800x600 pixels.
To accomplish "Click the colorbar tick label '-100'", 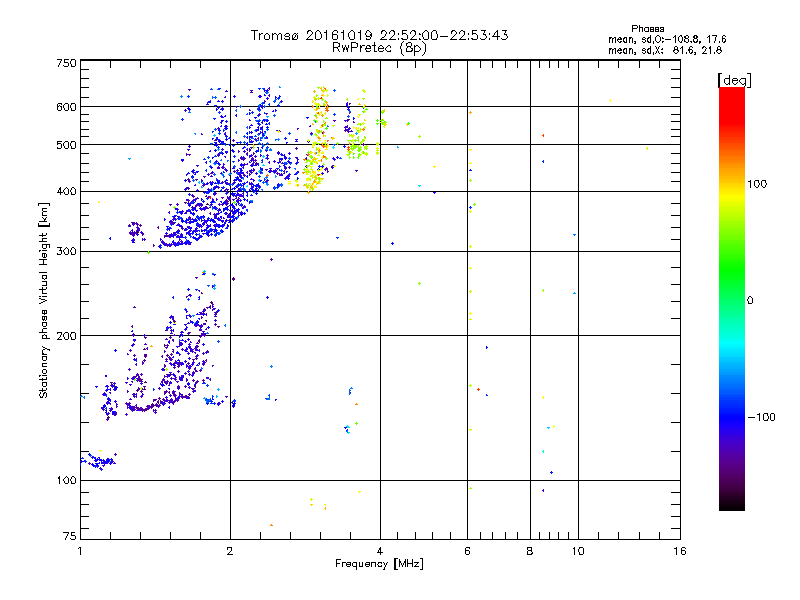I will coord(761,417).
